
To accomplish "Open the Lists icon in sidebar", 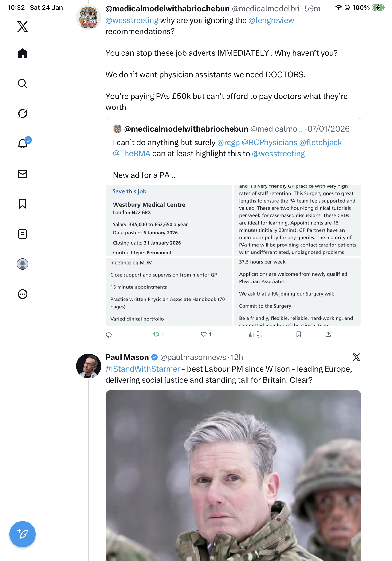I will (23, 234).
